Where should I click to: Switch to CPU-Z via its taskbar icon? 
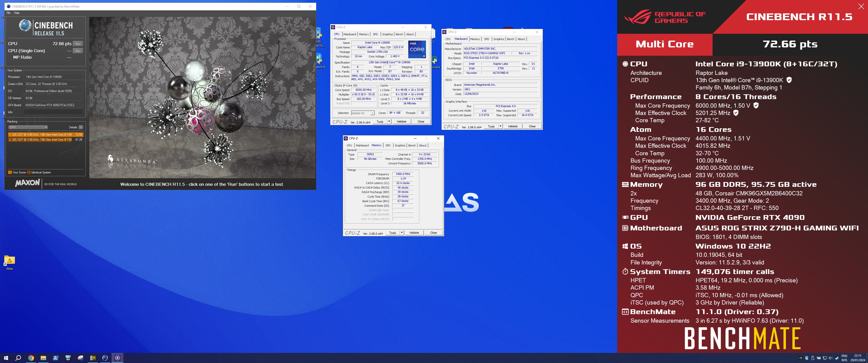pos(118,358)
